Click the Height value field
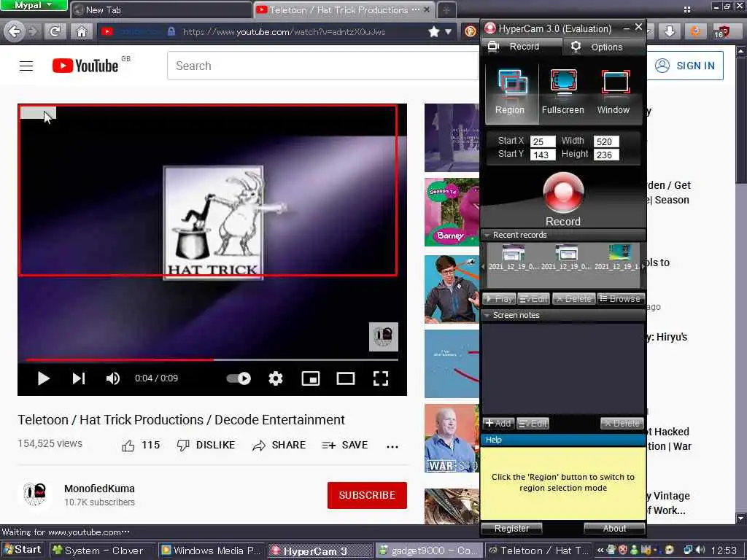 point(606,155)
